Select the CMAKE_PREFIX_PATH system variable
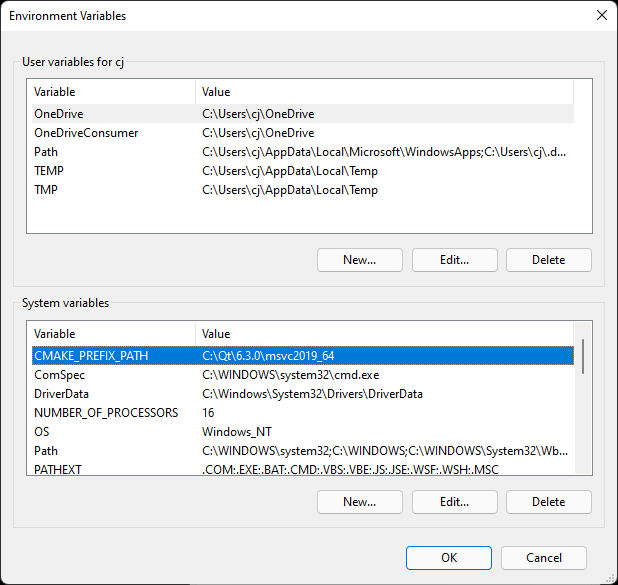Viewport: 618px width, 585px height. click(x=303, y=356)
